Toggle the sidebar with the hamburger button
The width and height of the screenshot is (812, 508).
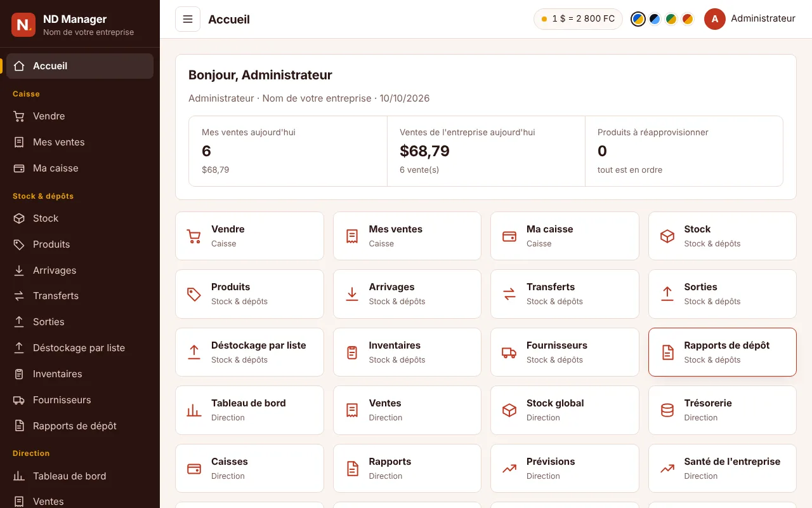tap(188, 19)
